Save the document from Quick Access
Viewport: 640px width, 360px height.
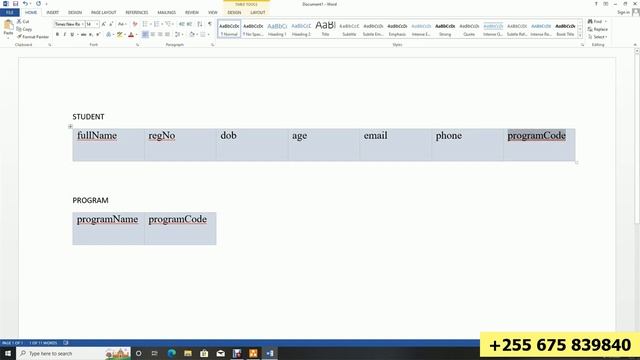[x=16, y=4]
